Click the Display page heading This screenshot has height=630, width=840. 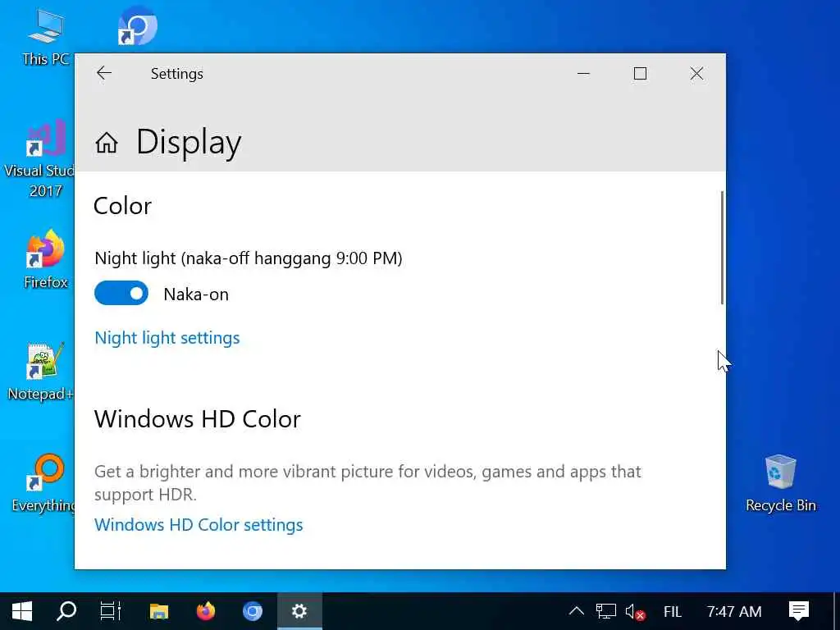pyautogui.click(x=189, y=143)
